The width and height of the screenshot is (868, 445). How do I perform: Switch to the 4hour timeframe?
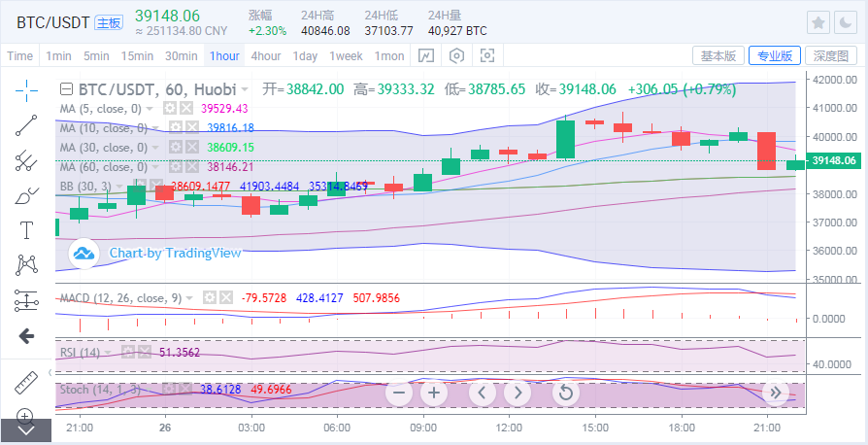coord(266,56)
